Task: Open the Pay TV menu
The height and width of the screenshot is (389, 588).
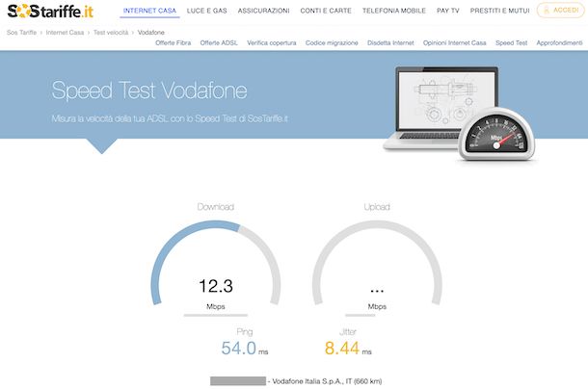Action: tap(448, 11)
